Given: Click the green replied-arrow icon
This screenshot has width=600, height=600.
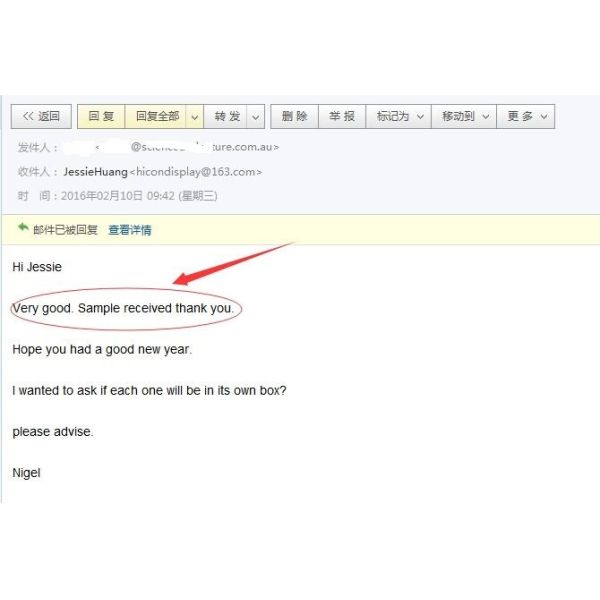Looking at the screenshot, I should pos(23,227).
